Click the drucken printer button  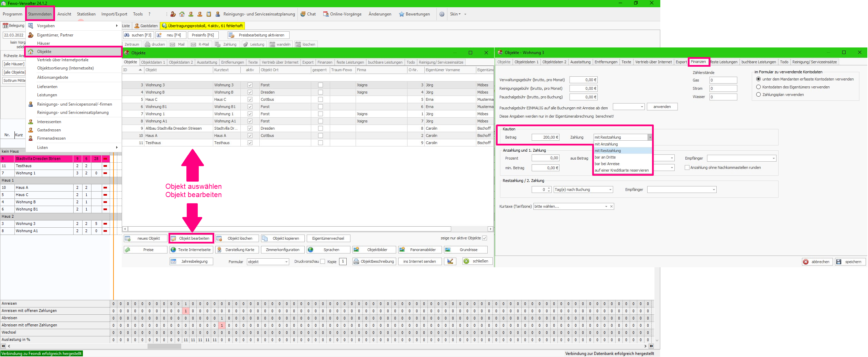point(155,44)
